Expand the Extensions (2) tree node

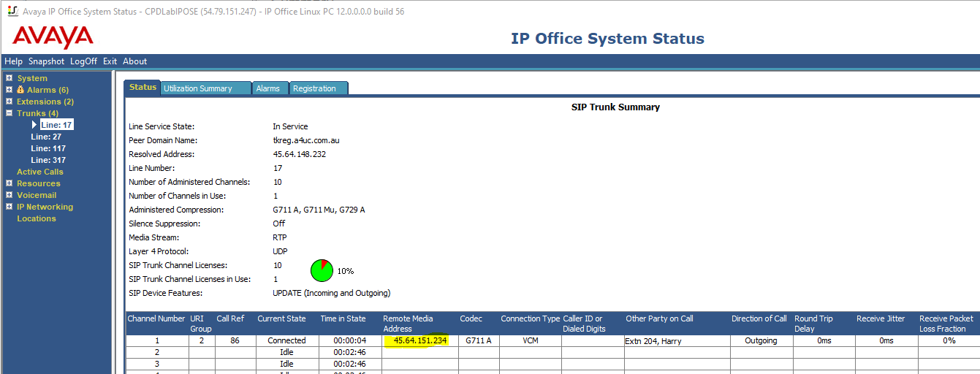pos(10,102)
